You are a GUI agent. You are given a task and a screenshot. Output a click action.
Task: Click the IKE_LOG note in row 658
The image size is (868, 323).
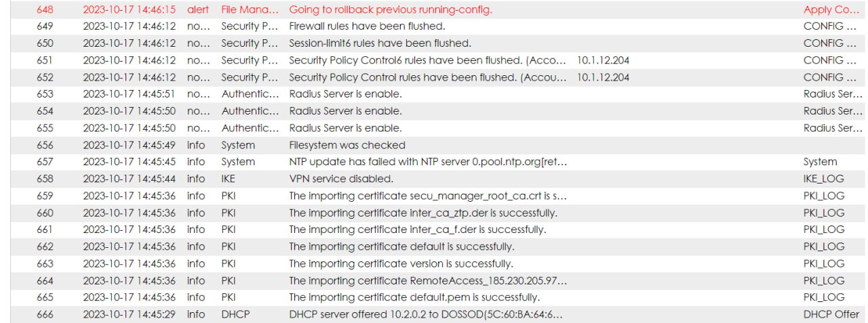pos(824,179)
